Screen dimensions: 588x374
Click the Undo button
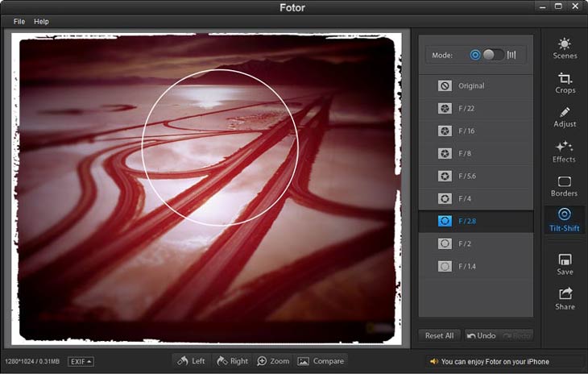click(x=481, y=335)
